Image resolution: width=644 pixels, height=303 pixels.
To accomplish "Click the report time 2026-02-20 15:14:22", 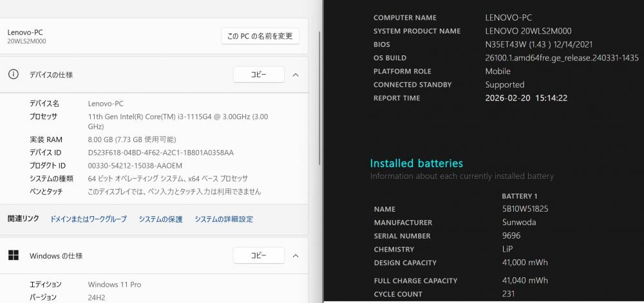I will click(526, 98).
